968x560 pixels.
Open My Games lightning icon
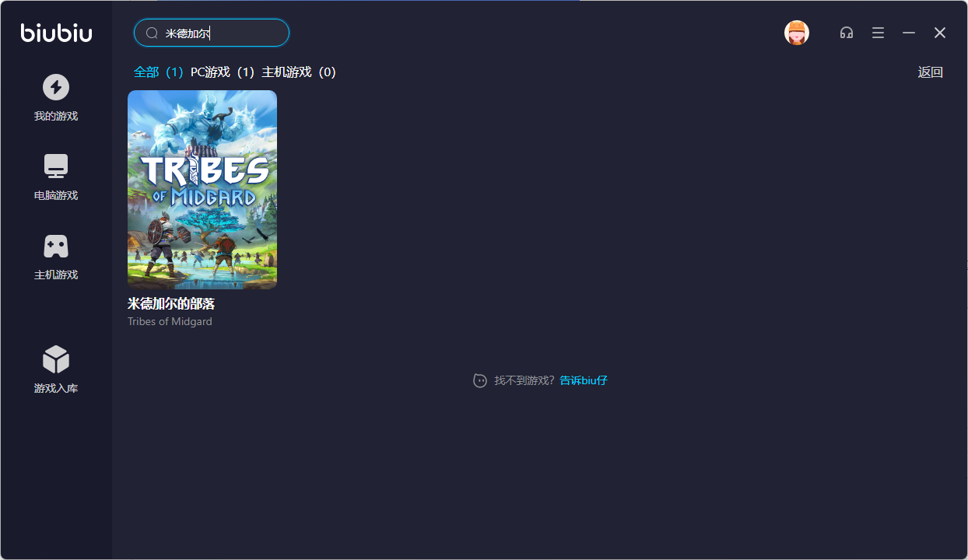point(56,87)
